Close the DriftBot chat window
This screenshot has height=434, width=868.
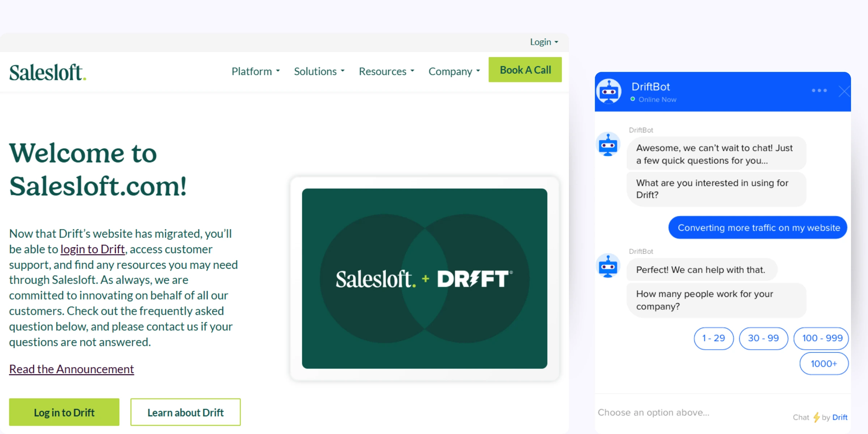click(x=844, y=91)
